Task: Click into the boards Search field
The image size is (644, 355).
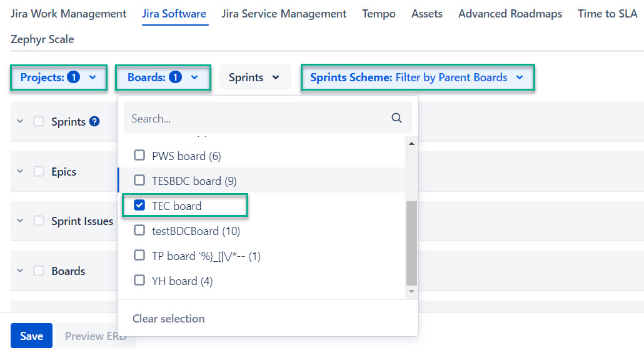Action: click(256, 118)
